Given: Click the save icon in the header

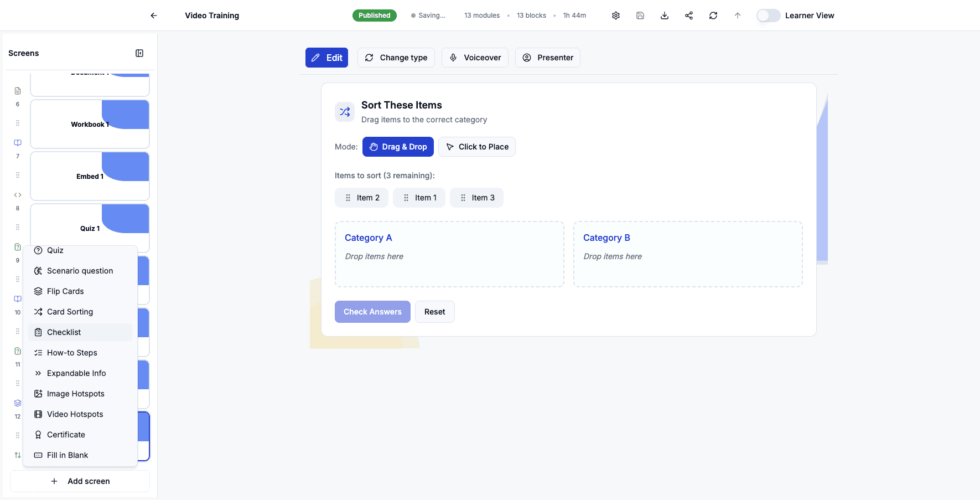Looking at the screenshot, I should tap(640, 15).
